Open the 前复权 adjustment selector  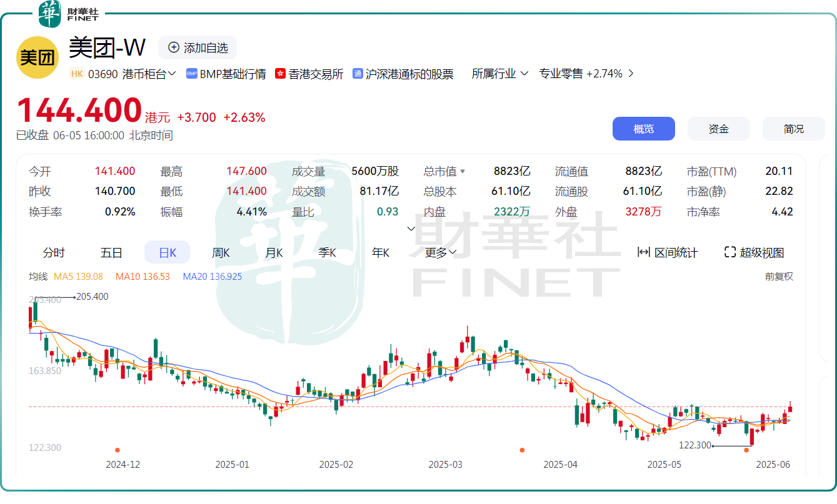tap(779, 276)
